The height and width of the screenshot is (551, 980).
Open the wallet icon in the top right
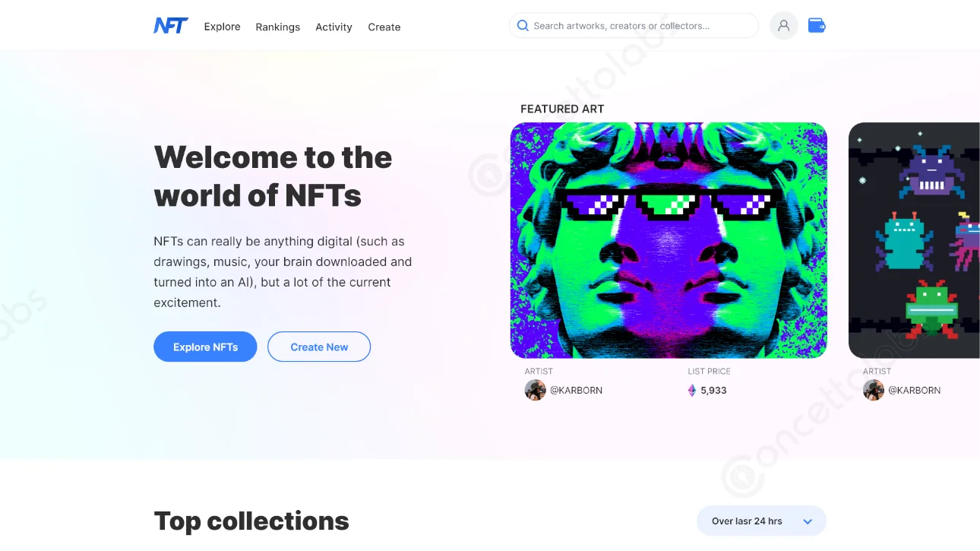[x=816, y=25]
